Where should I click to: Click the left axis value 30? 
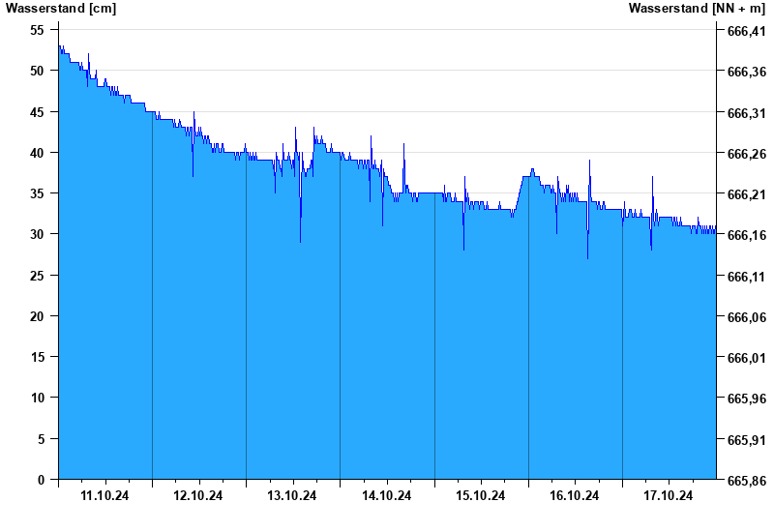[37, 234]
